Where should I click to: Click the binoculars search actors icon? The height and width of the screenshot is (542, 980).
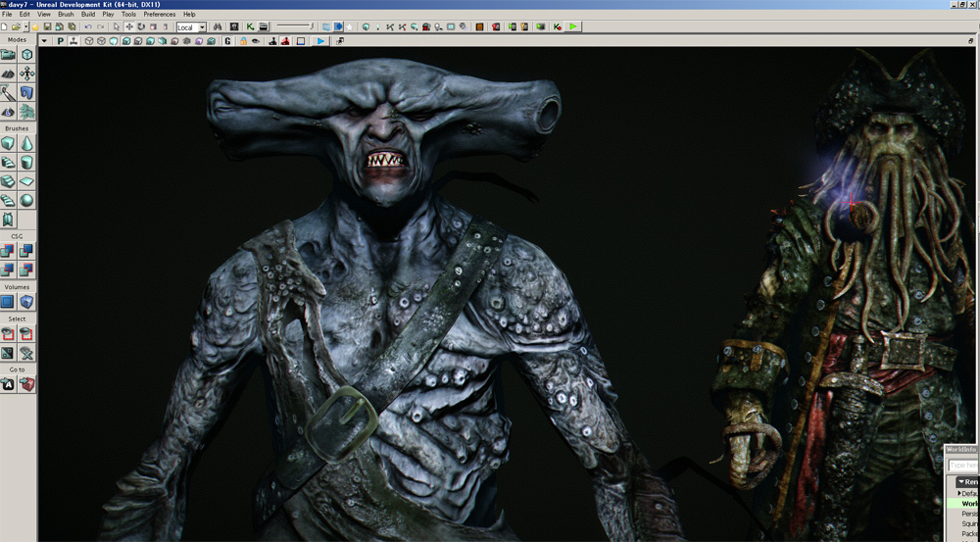click(x=218, y=26)
